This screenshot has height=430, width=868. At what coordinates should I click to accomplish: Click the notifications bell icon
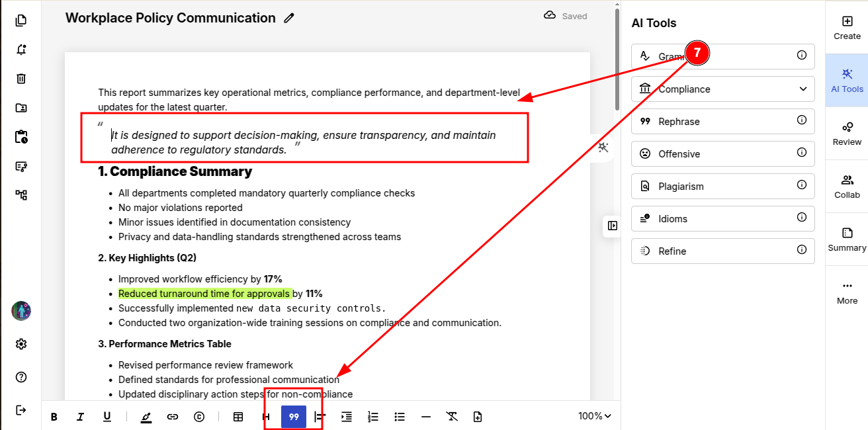pyautogui.click(x=21, y=50)
